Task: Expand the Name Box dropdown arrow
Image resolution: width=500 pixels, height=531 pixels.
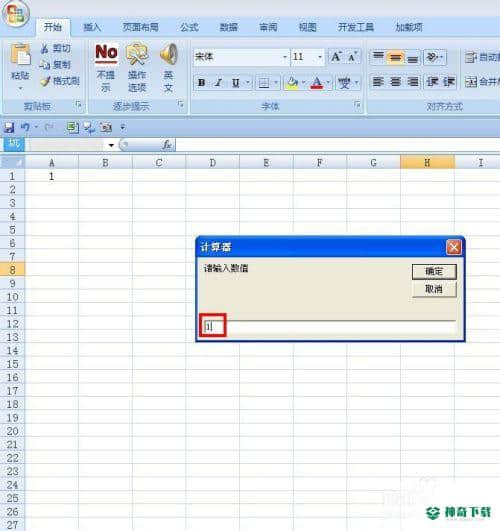Action: tap(111, 145)
